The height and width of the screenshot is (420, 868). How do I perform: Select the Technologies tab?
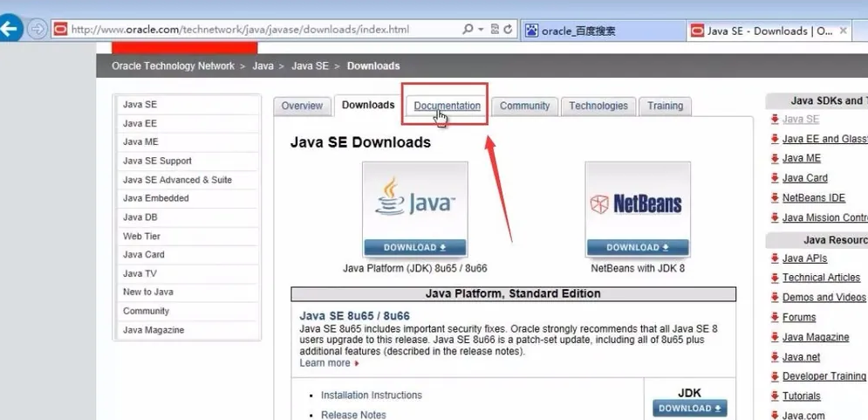[598, 106]
